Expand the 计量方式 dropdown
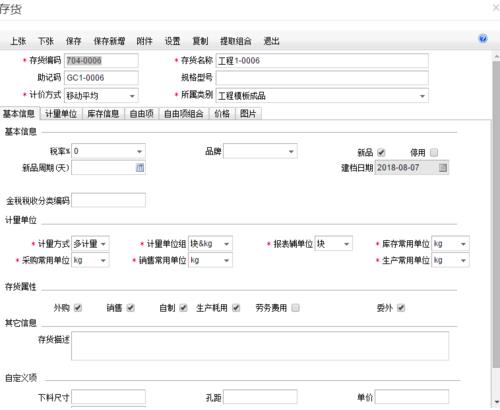The image size is (500, 410). click(x=103, y=244)
